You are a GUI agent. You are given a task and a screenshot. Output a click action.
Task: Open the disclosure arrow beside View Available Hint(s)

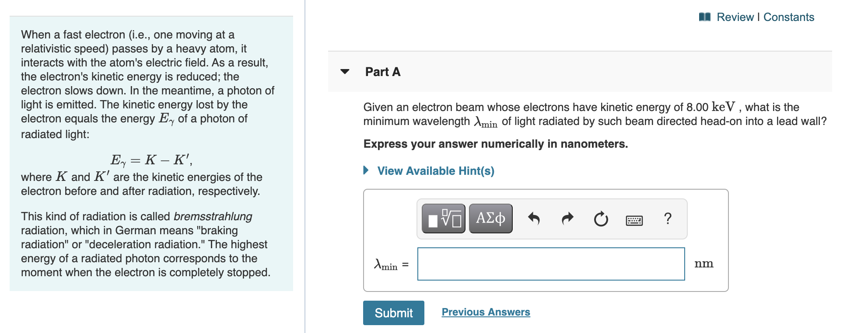[366, 170]
